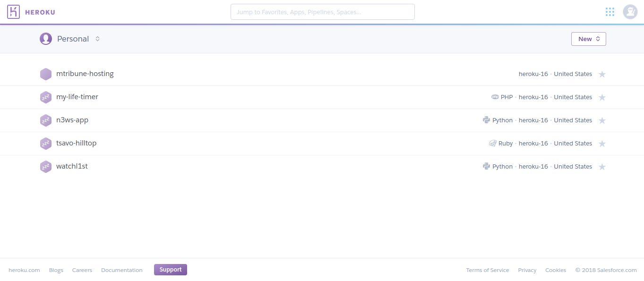Click the sleeping icon beside tsavo-hilltop

coord(46,144)
